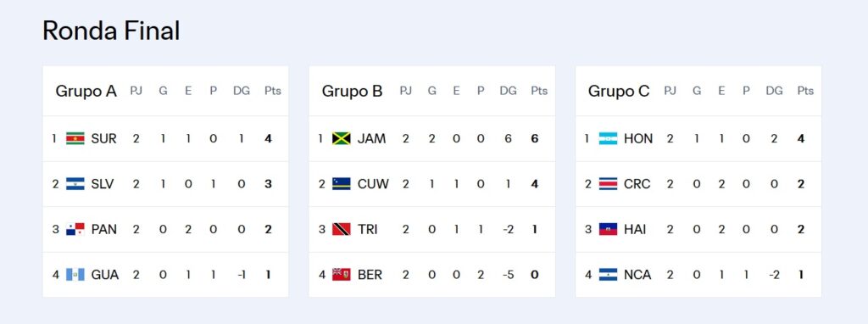This screenshot has height=324, width=868.
Task: Open the JAM team link
Action: pos(371,138)
